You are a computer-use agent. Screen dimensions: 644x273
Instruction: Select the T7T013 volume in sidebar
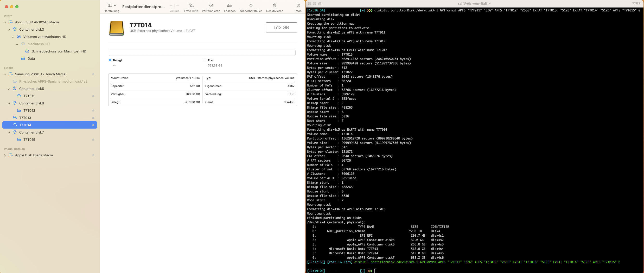tap(25, 118)
